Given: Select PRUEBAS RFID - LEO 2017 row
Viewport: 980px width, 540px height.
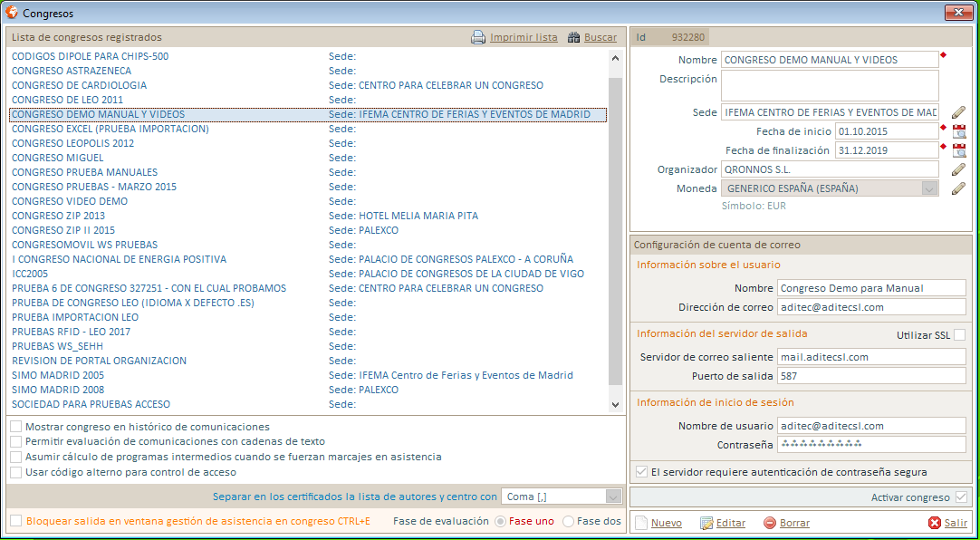Looking at the screenshot, I should [308, 332].
